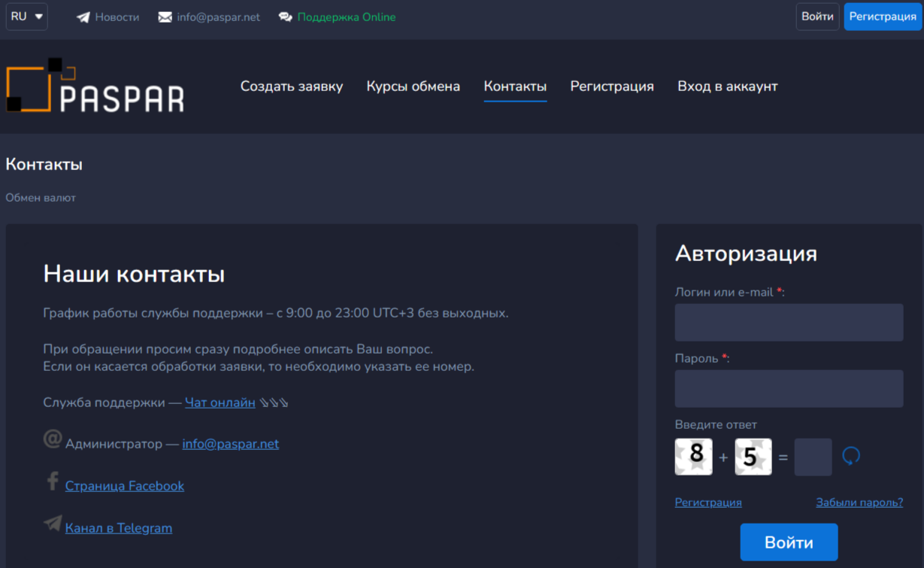The image size is (924, 568).
Task: Click into the Пароль input field
Action: click(x=789, y=389)
